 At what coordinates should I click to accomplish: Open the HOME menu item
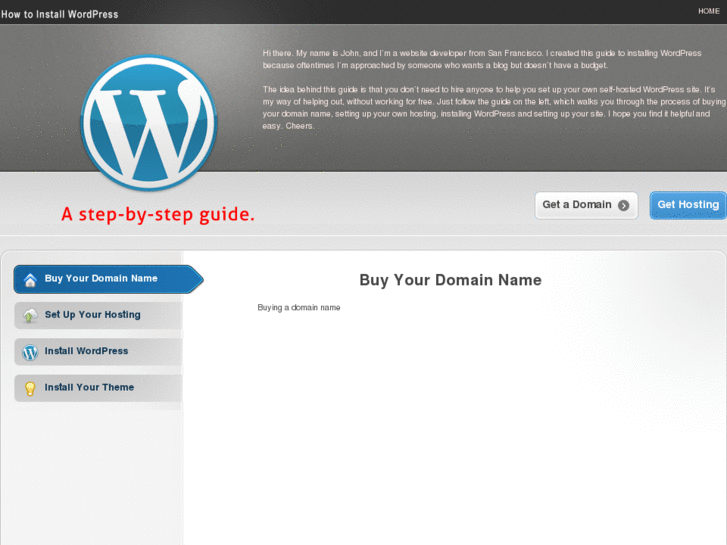pyautogui.click(x=709, y=11)
